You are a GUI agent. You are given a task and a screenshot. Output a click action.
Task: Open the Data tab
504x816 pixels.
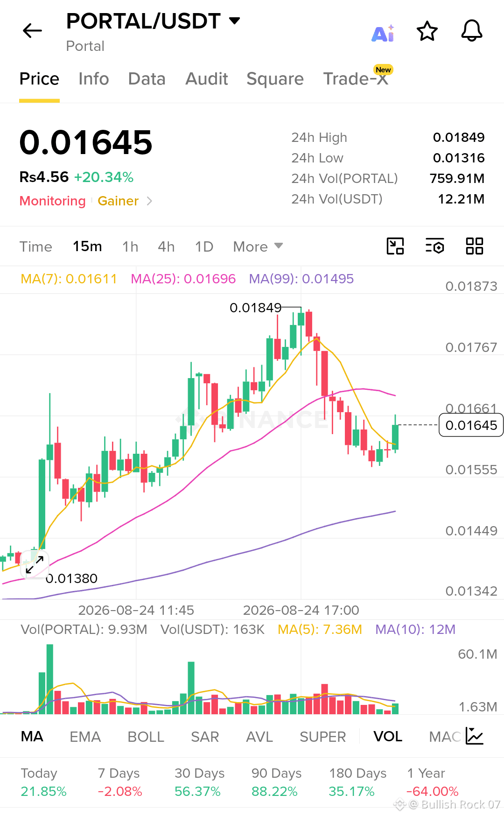(147, 79)
